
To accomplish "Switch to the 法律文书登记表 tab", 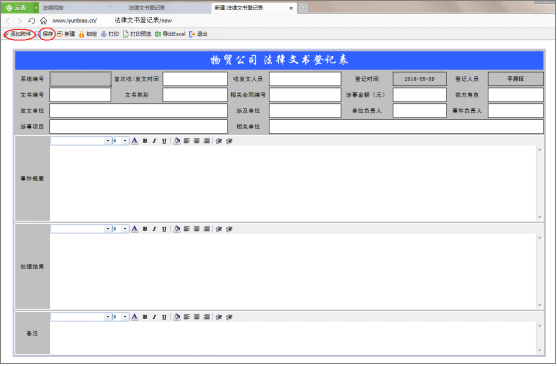I will [146, 7].
